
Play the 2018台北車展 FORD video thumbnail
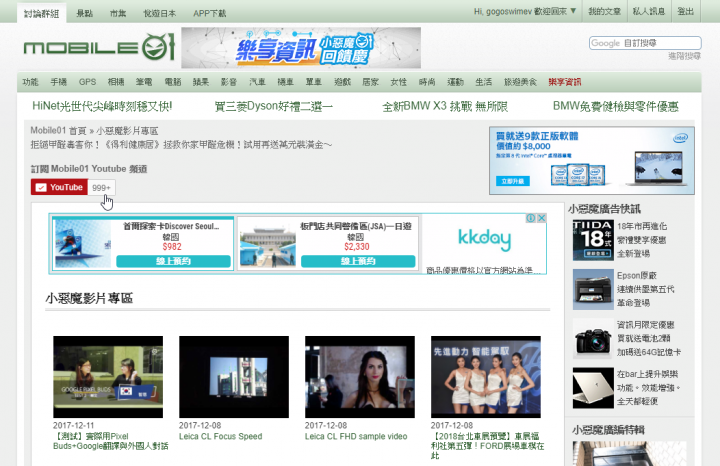pyautogui.click(x=485, y=377)
